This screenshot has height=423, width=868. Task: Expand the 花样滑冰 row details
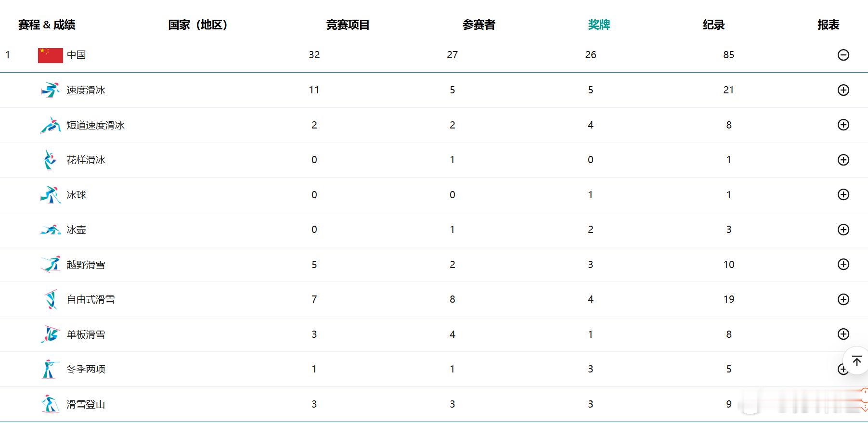843,160
